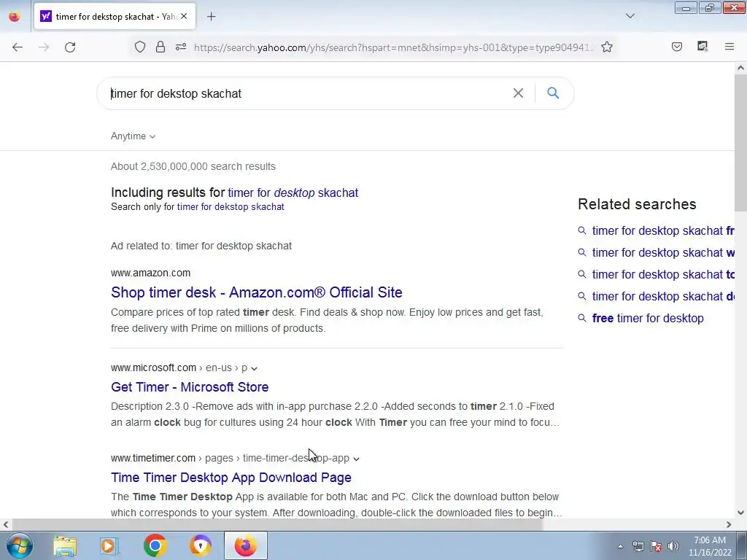Bookmark this page with the star icon

(x=606, y=47)
